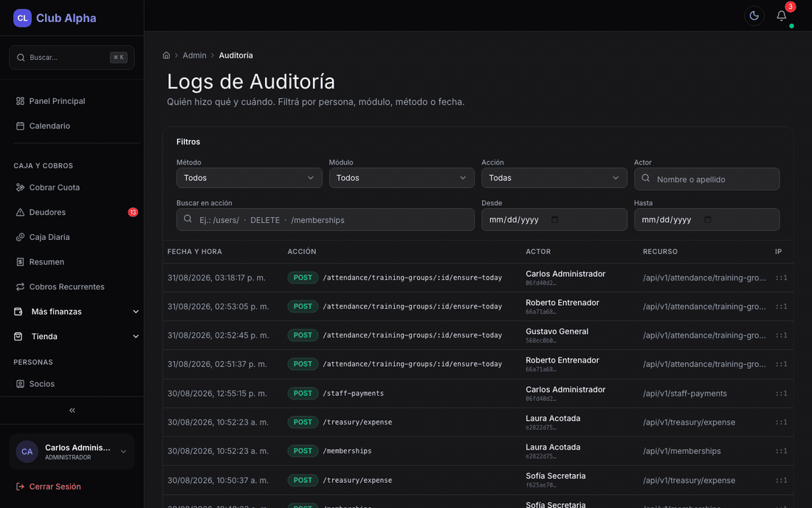This screenshot has width=812, height=508.
Task: Select log row dated 31/08/2026, 02:51:37 p. m.
Action: 478,364
